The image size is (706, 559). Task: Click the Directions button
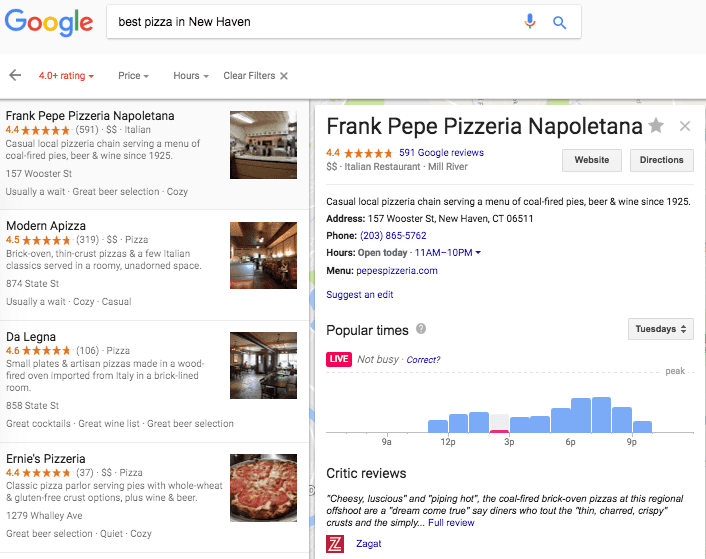tap(661, 160)
